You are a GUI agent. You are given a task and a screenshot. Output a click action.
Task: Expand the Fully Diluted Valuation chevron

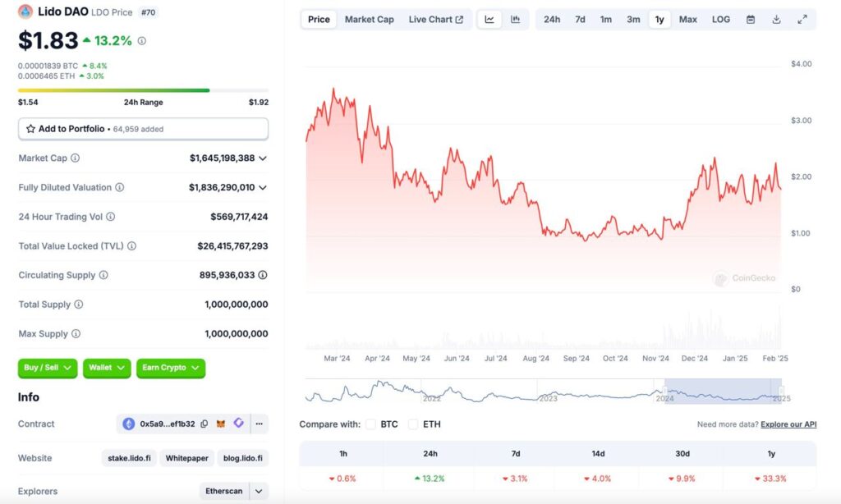[263, 188]
